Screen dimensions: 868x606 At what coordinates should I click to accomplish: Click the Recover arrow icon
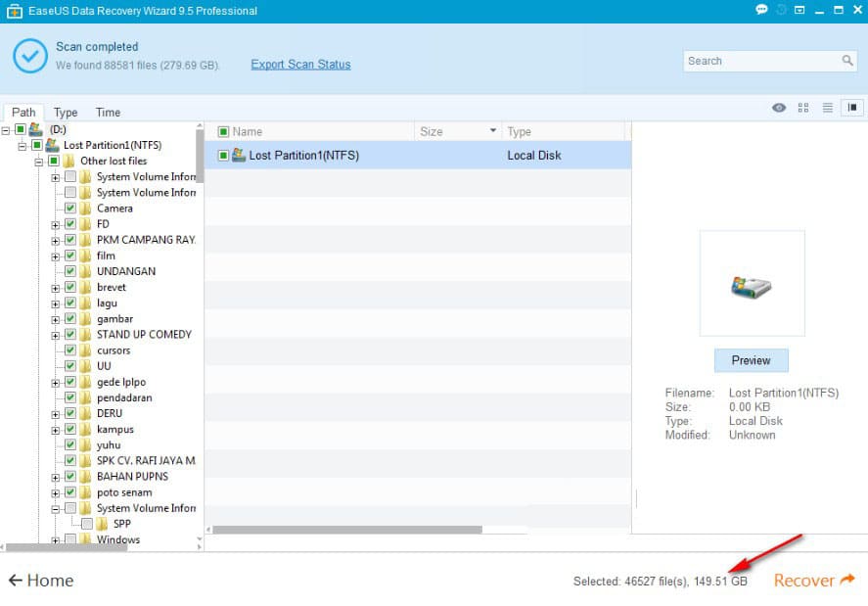pyautogui.click(x=847, y=580)
